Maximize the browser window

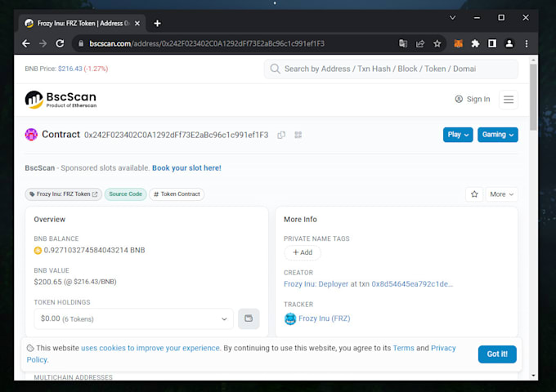[501, 17]
